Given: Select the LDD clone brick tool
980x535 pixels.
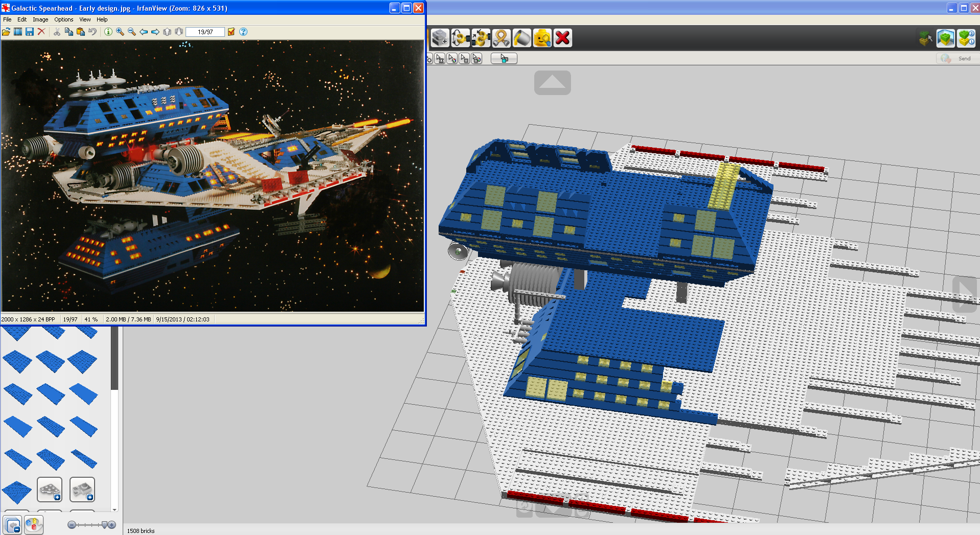Looking at the screenshot, I should (440, 38).
